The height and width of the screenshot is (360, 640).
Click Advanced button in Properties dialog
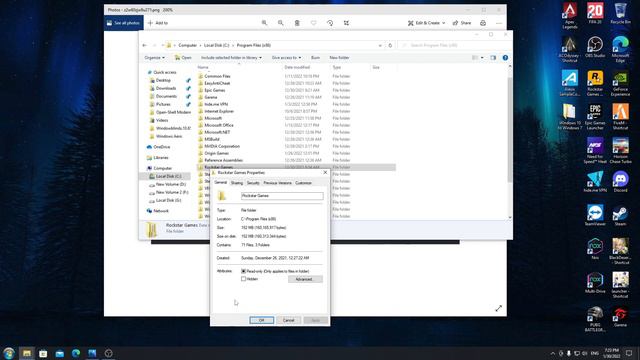click(x=305, y=279)
